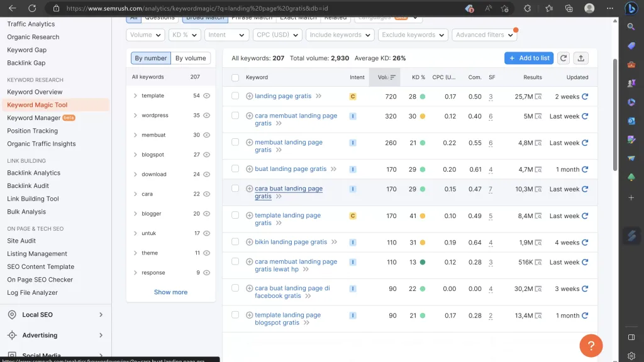Click the Volume column sort icon

pyautogui.click(x=393, y=77)
